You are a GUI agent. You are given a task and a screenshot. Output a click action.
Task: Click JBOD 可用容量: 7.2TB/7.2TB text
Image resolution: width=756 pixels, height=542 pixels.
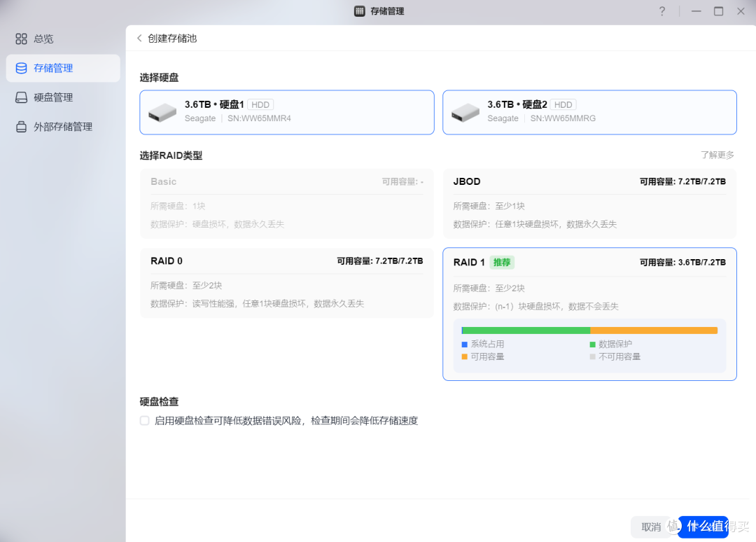(x=682, y=182)
